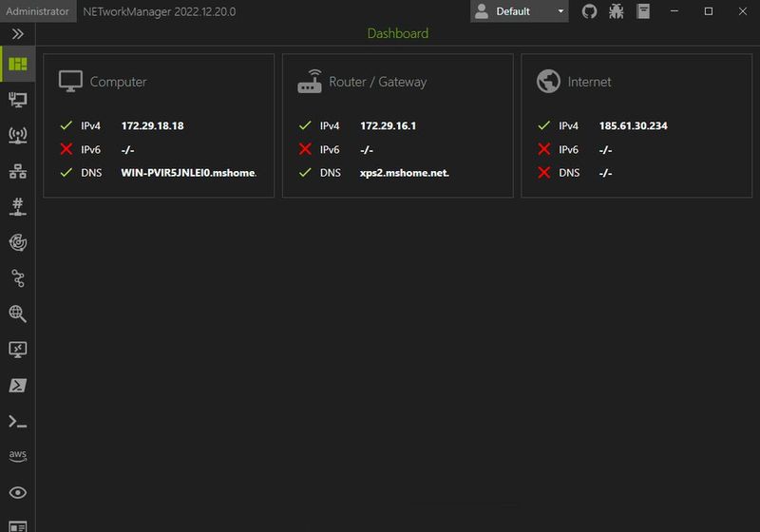Click the red X beside Internet DNS

point(544,173)
